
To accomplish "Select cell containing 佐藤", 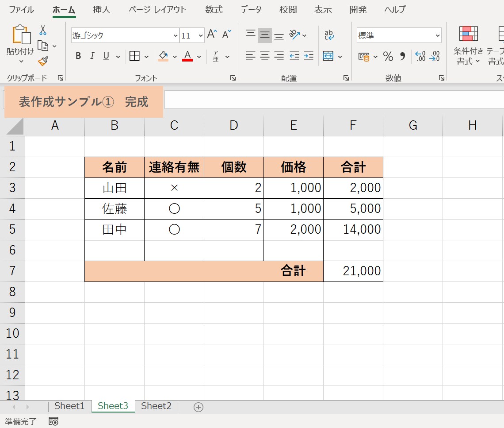I will [x=115, y=209].
